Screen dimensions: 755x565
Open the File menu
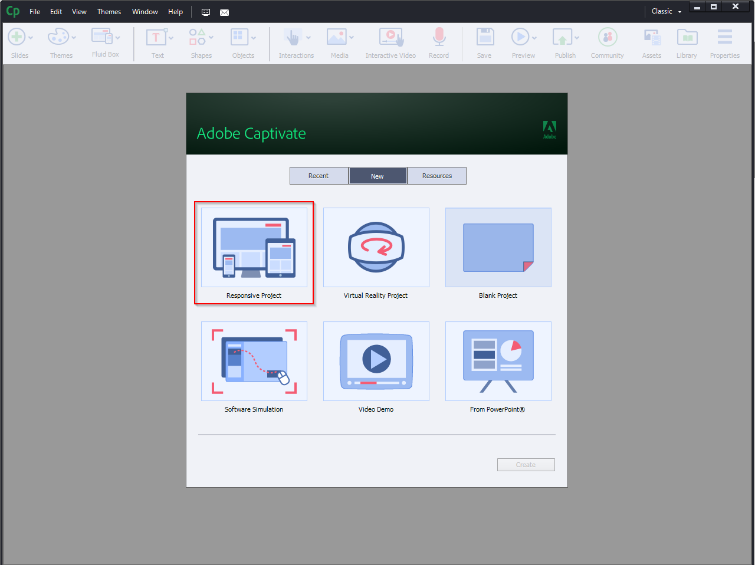pyautogui.click(x=35, y=12)
